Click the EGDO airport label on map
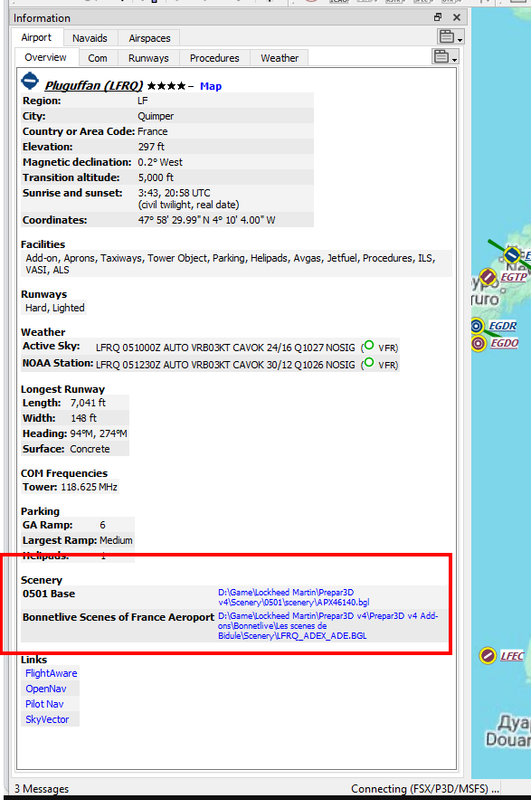This screenshot has height=800, width=531. 504,343
